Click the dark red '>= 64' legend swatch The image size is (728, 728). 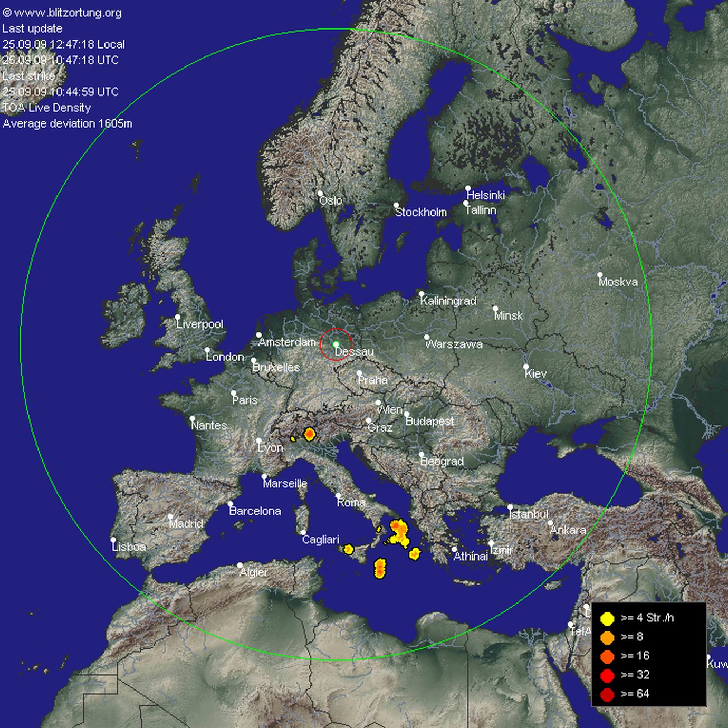coord(608,694)
